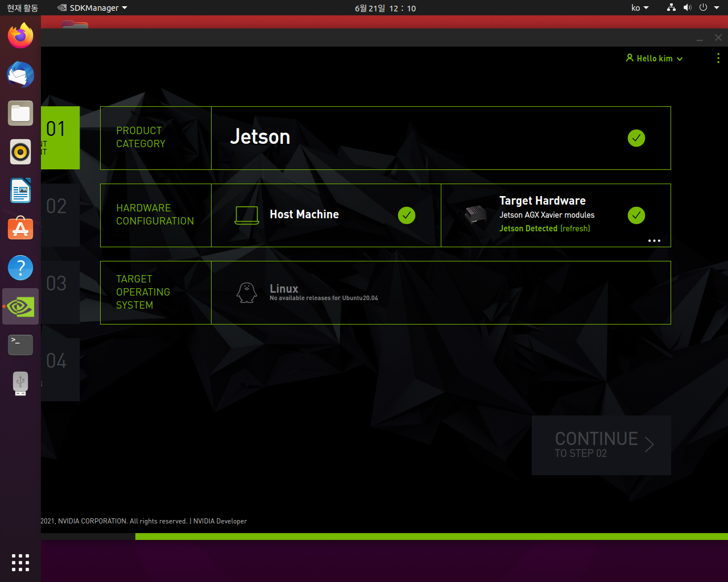
Task: Click Jetson AGX Xavier modules text
Action: pos(547,215)
